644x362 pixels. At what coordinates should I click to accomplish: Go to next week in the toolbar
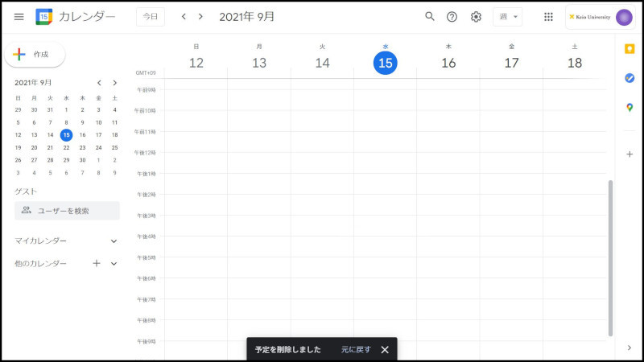point(200,17)
